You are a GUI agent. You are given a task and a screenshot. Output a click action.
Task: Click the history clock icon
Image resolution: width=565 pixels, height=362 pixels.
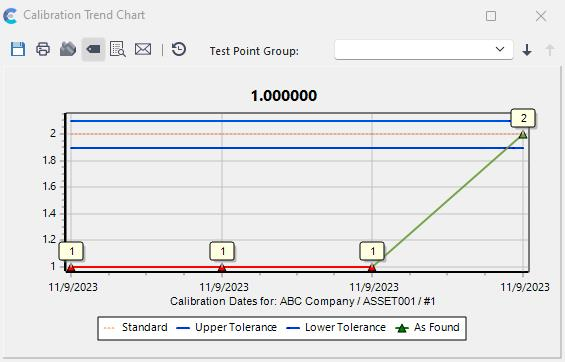(x=179, y=49)
